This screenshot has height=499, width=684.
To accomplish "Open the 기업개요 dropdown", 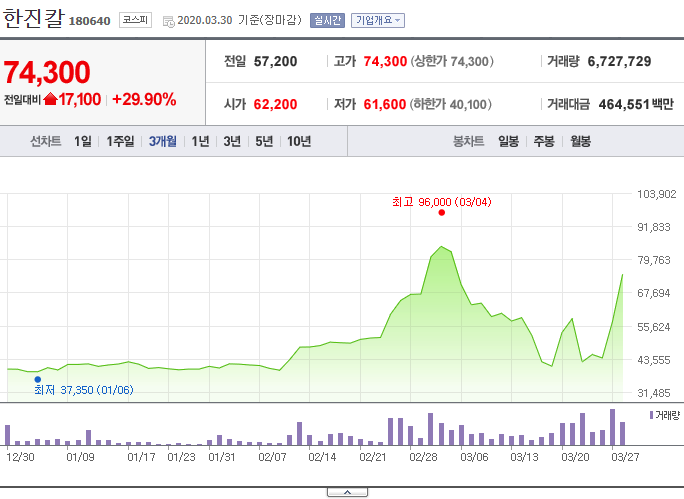I will coord(378,21).
